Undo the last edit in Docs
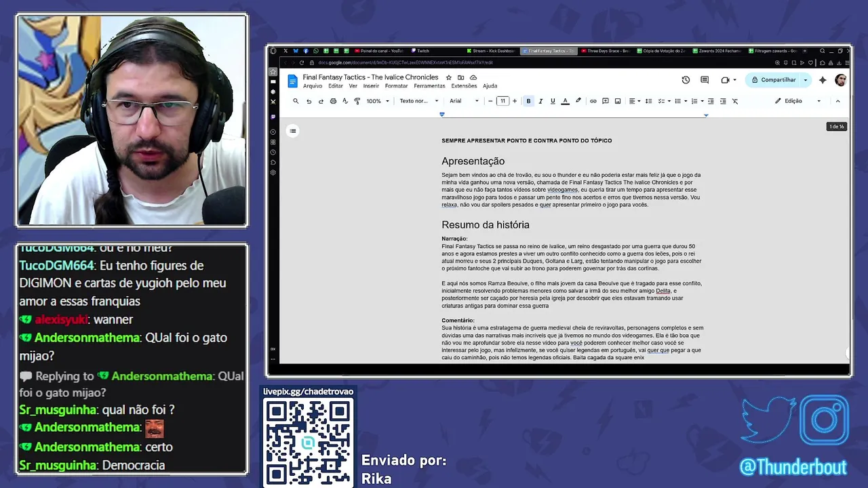The image size is (868, 488). point(309,101)
